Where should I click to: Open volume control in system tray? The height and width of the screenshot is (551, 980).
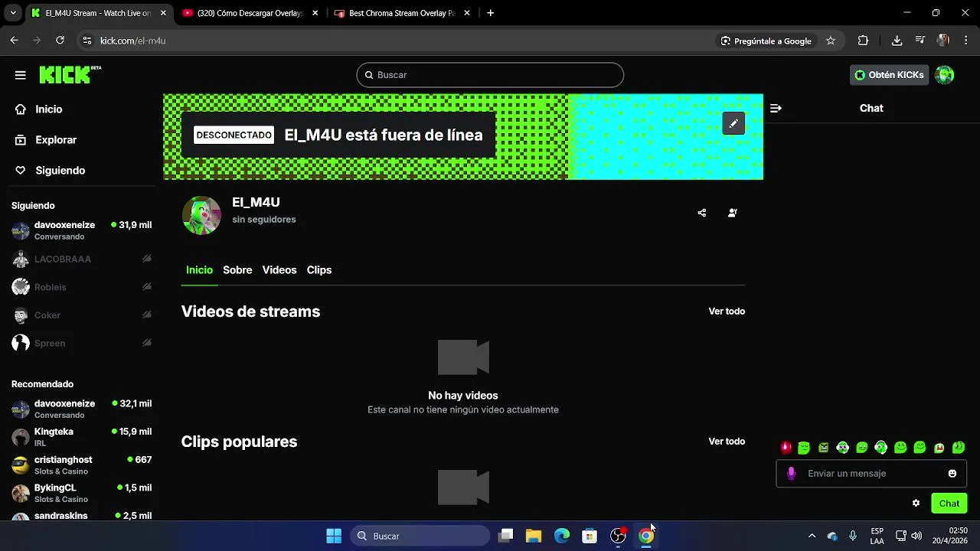[x=916, y=536]
